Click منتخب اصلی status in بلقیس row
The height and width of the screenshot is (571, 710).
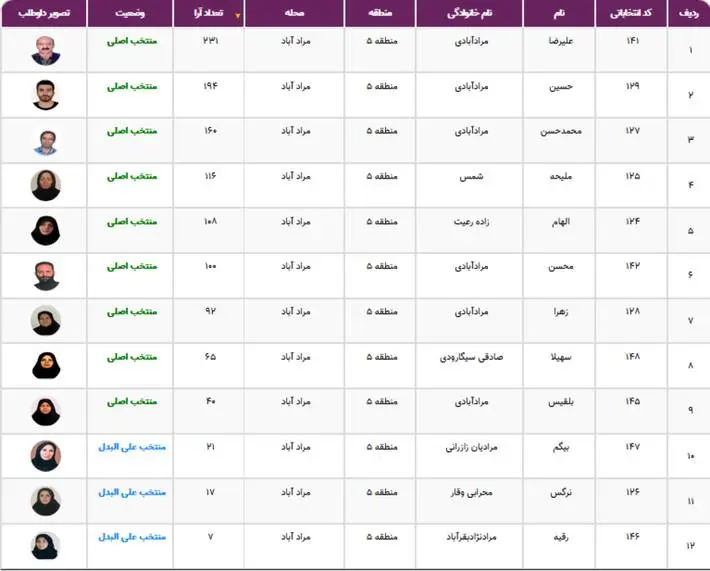[132, 402]
